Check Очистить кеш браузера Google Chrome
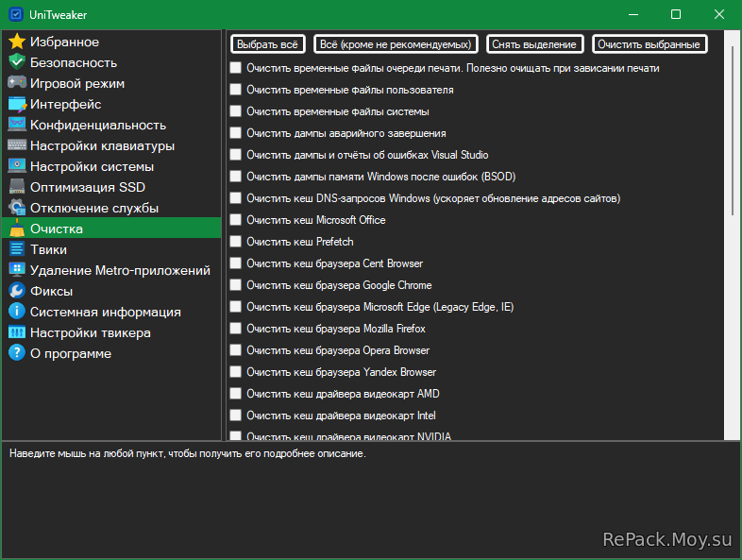 tap(236, 285)
